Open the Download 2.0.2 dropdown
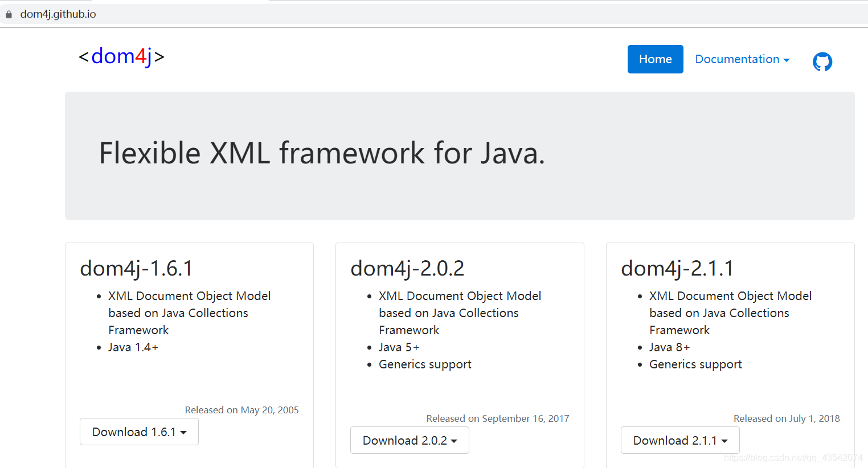The height and width of the screenshot is (468, 868). (410, 440)
